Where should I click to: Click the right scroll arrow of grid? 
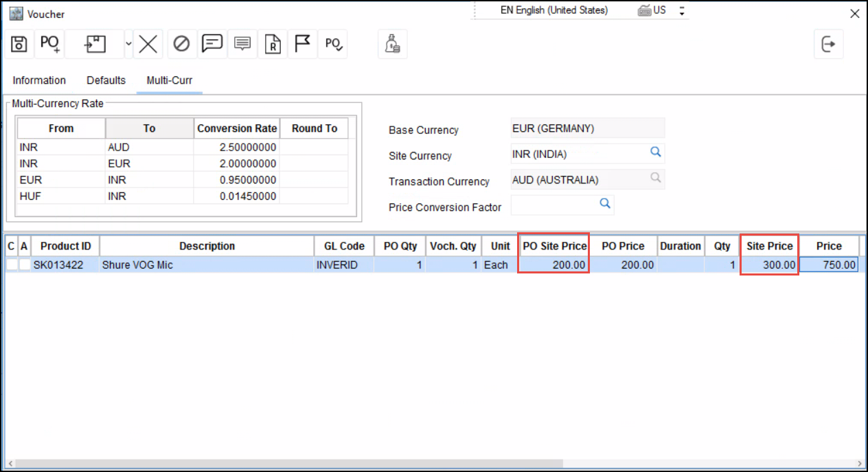[x=860, y=464]
